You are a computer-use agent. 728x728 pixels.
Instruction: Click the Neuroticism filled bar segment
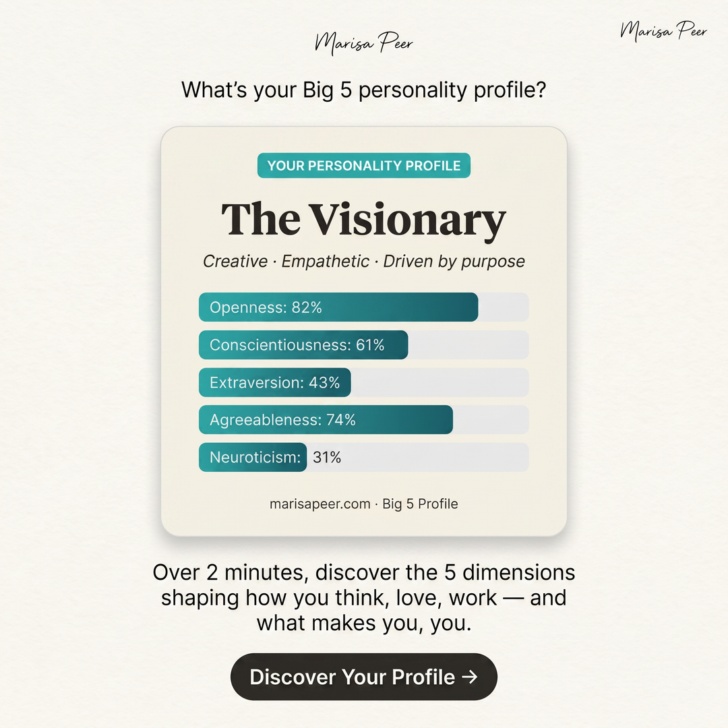coord(253,457)
